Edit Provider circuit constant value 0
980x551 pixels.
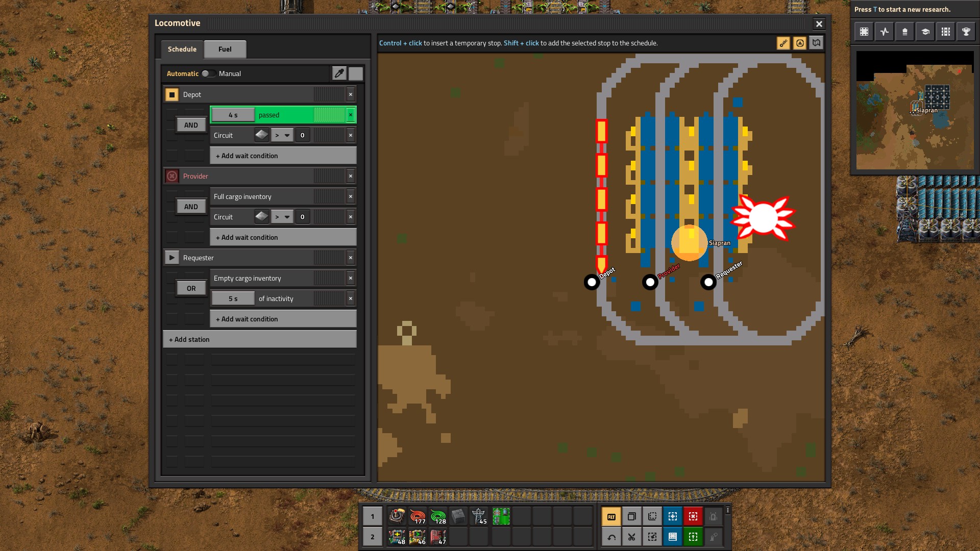point(303,217)
